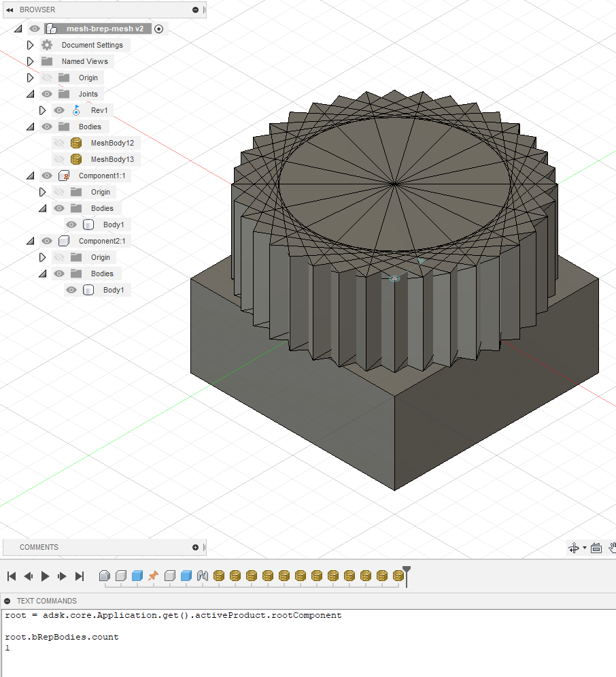This screenshot has height=677, width=616.
Task: Hide Body1 inside Component1:1
Action: tap(71, 225)
